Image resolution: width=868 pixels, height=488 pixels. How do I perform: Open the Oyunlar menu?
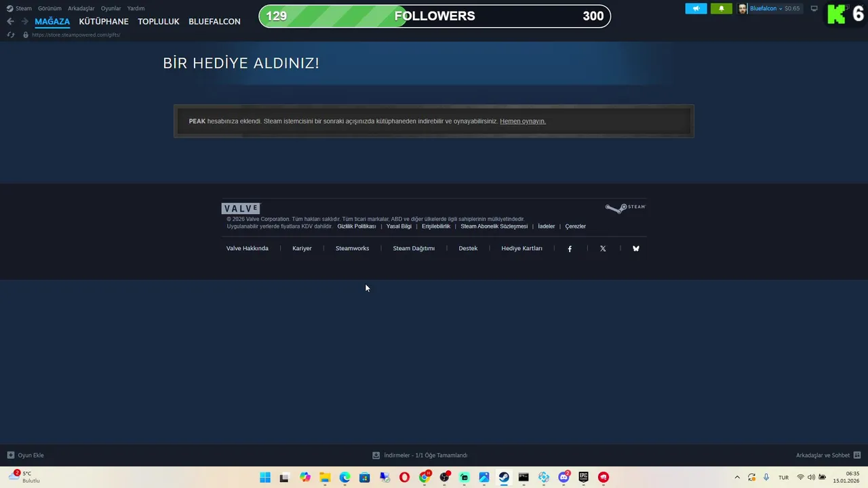(x=111, y=9)
